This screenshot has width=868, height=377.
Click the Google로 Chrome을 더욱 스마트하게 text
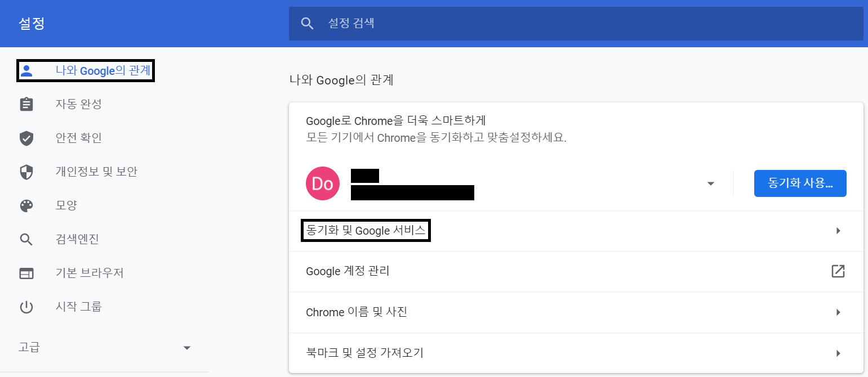tap(396, 120)
